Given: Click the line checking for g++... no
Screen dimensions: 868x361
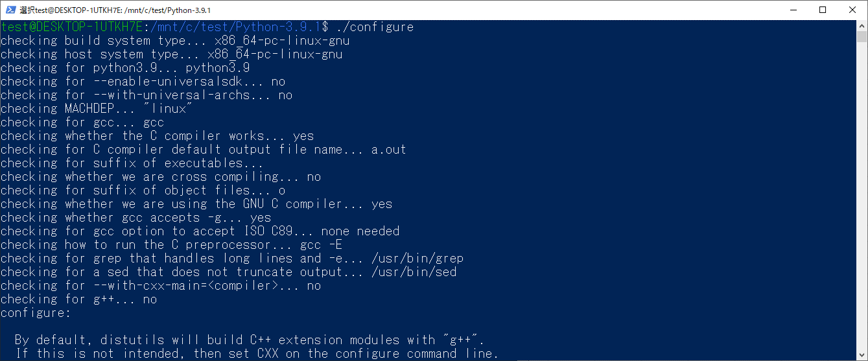Looking at the screenshot, I should [x=79, y=299].
